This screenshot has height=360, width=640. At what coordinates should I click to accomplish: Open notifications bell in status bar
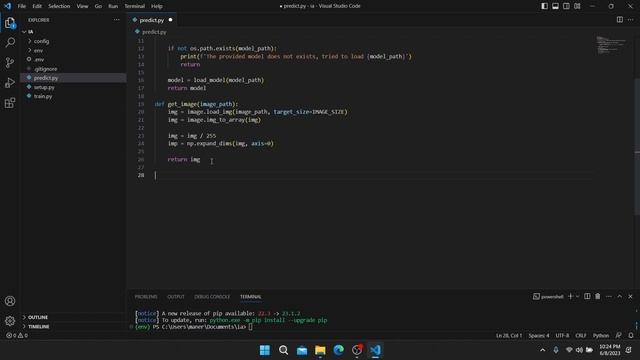click(x=631, y=336)
